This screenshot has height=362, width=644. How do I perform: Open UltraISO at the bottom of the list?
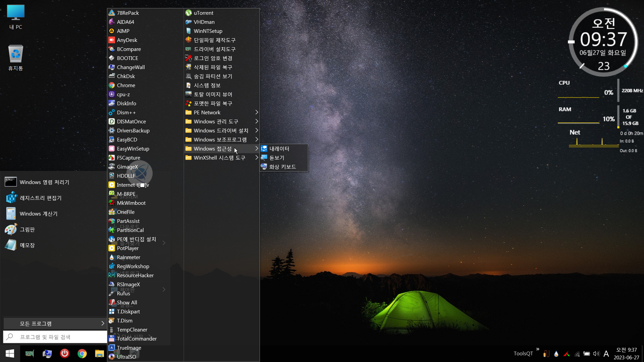click(x=145, y=357)
